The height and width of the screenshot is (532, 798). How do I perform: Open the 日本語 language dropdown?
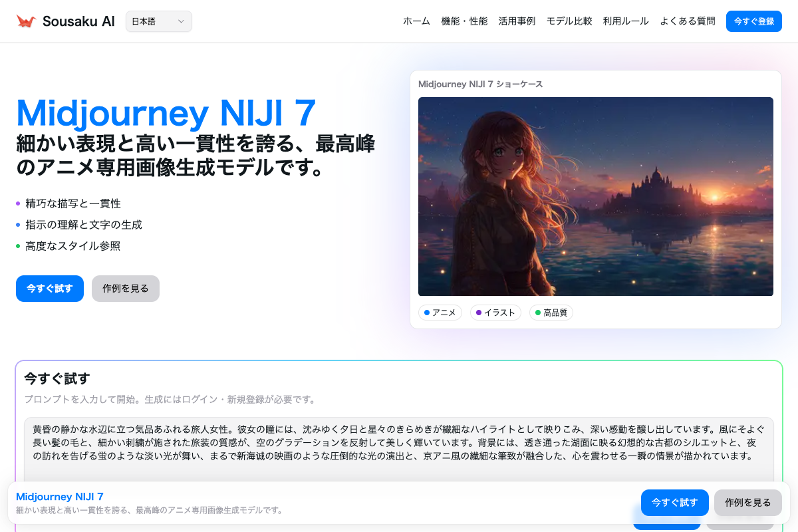click(x=158, y=21)
